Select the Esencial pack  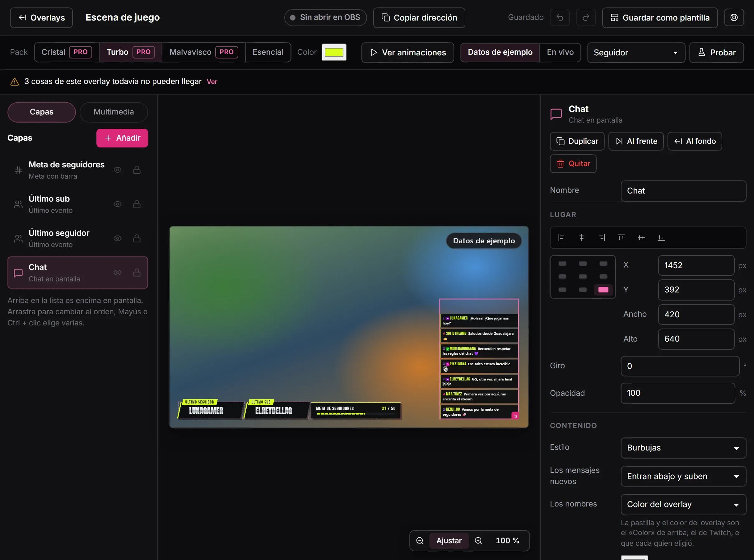click(268, 52)
